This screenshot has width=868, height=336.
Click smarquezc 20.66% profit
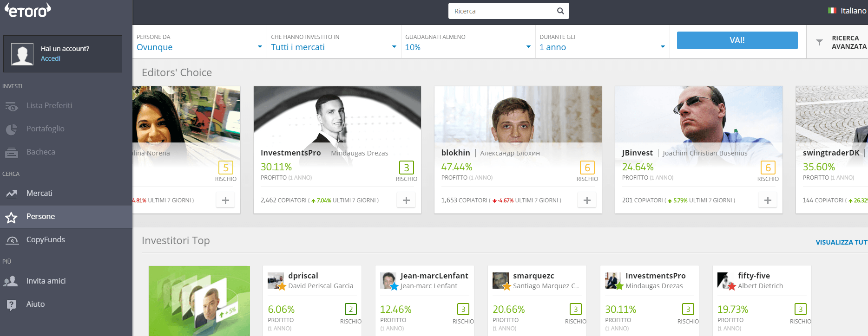point(509,310)
